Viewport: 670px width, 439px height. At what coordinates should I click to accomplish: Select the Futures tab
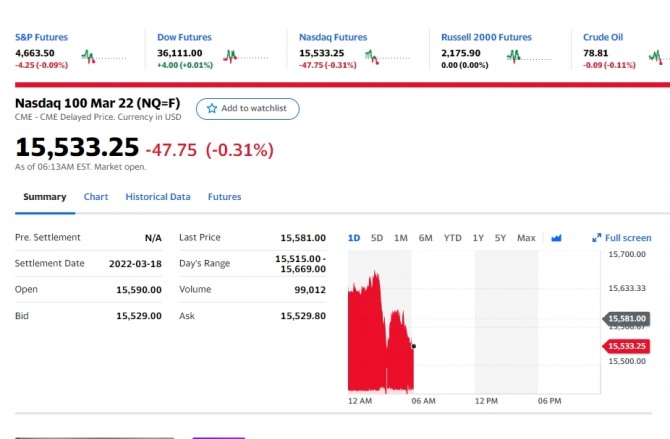tap(224, 197)
